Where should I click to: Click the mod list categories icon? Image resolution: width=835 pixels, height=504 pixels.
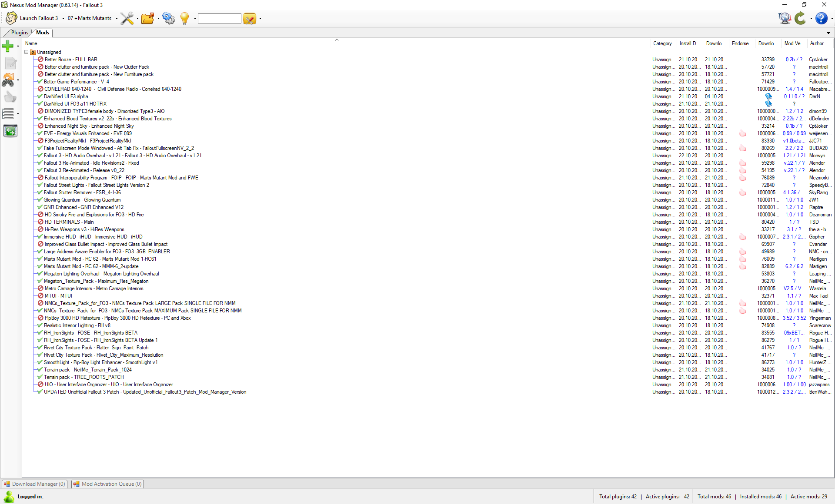coord(8,114)
